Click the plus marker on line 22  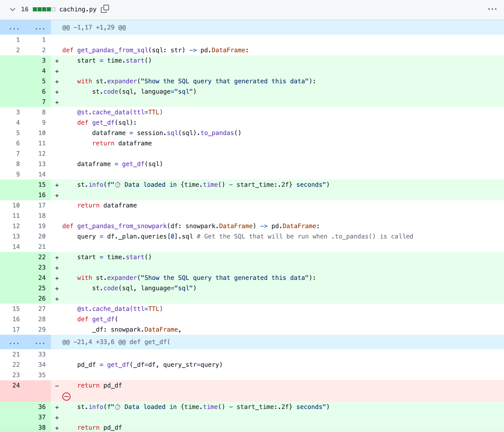tap(57, 257)
